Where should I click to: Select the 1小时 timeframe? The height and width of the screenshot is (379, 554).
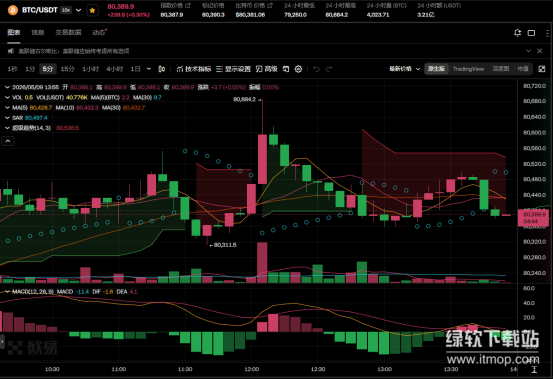pos(90,69)
